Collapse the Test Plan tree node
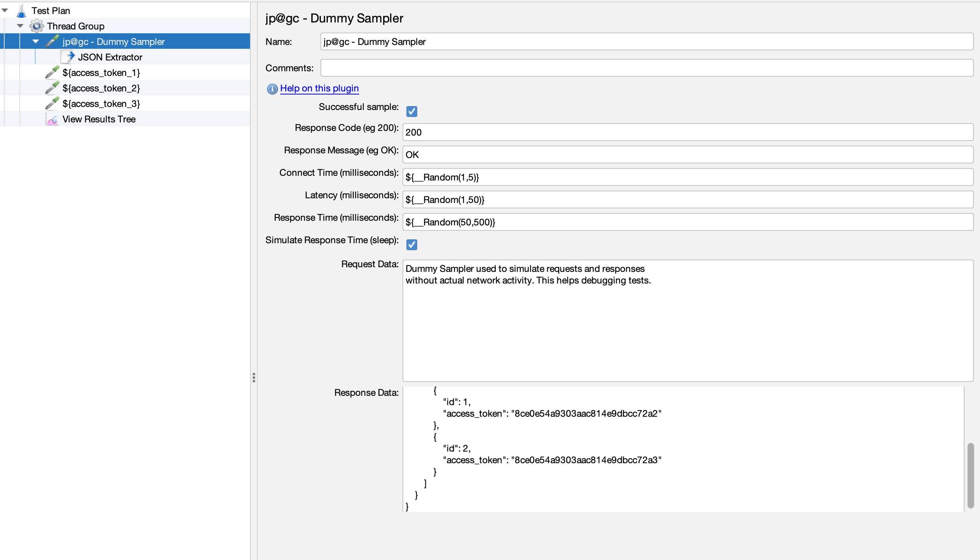 click(5, 11)
